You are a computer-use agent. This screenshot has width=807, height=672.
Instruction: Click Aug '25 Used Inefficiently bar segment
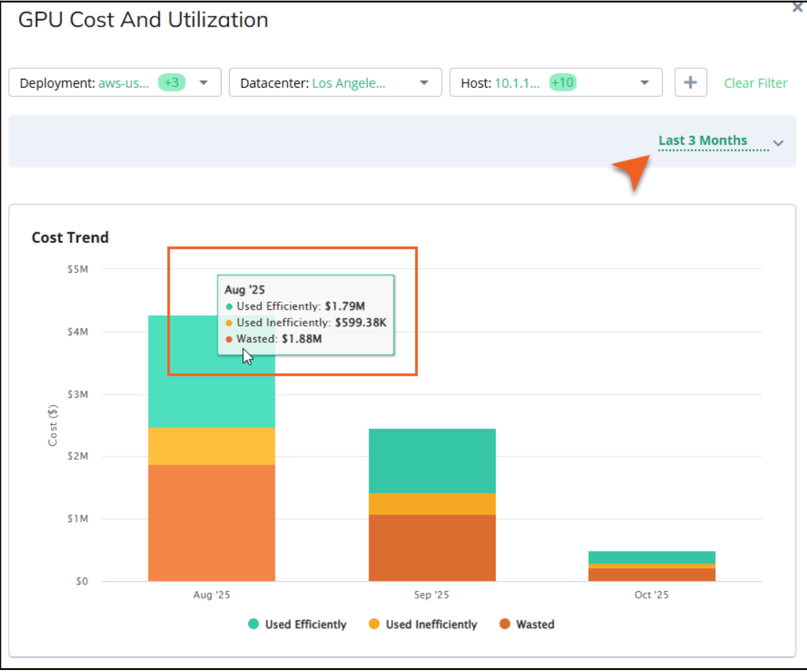pyautogui.click(x=212, y=446)
